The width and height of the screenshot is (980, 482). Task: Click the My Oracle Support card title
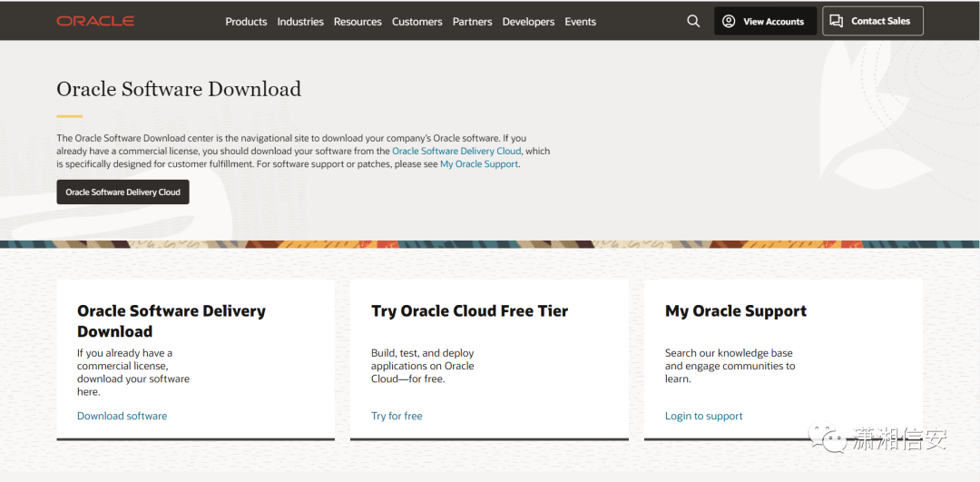[736, 310]
